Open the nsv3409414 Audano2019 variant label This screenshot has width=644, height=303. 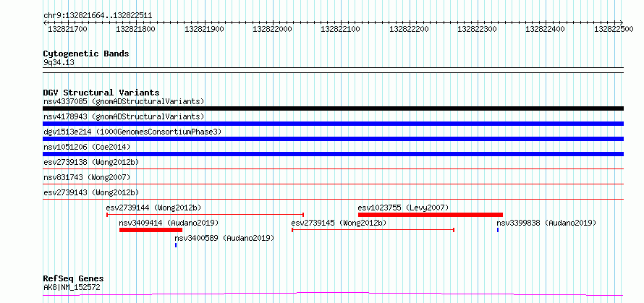click(169, 223)
